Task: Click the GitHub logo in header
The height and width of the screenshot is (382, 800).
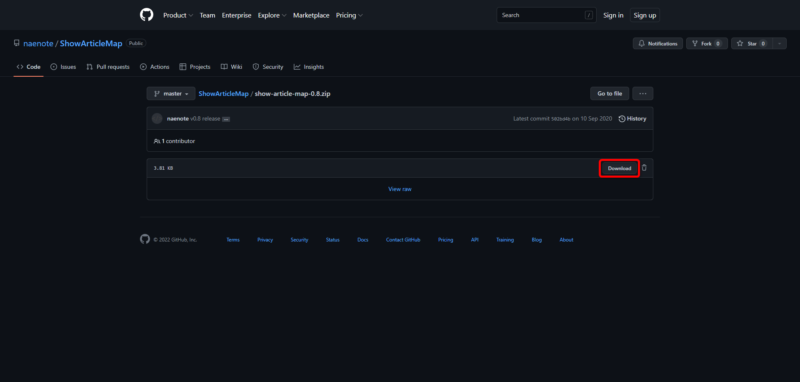Action: pyautogui.click(x=146, y=15)
